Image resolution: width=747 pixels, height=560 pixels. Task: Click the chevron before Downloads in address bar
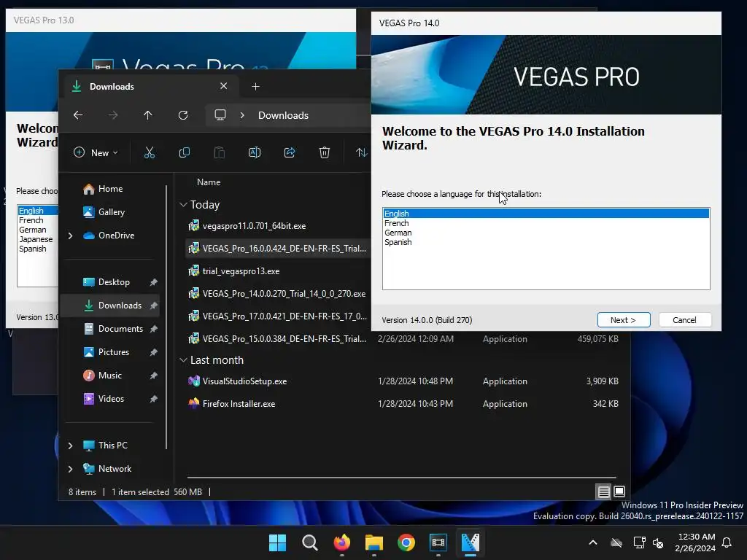[x=242, y=115]
